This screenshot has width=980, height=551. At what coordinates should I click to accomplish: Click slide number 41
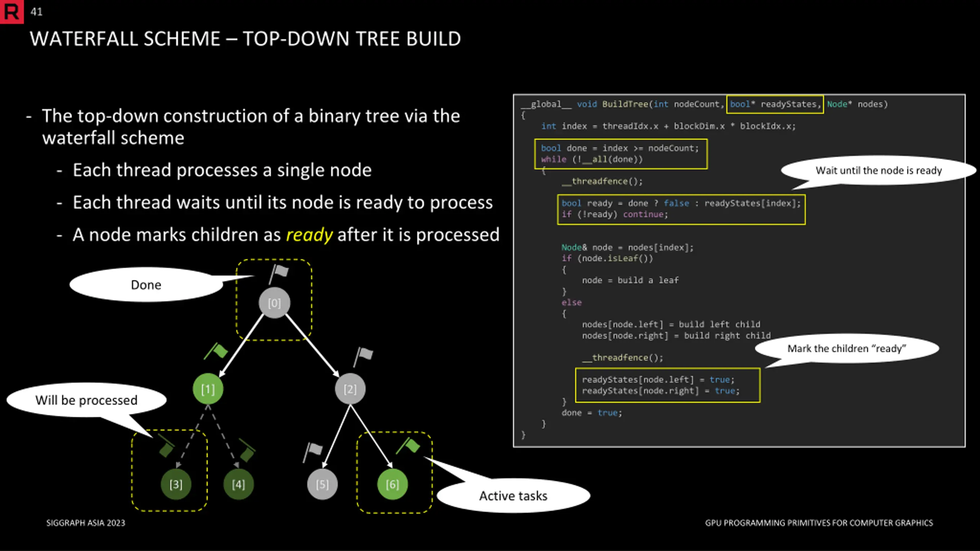(36, 12)
